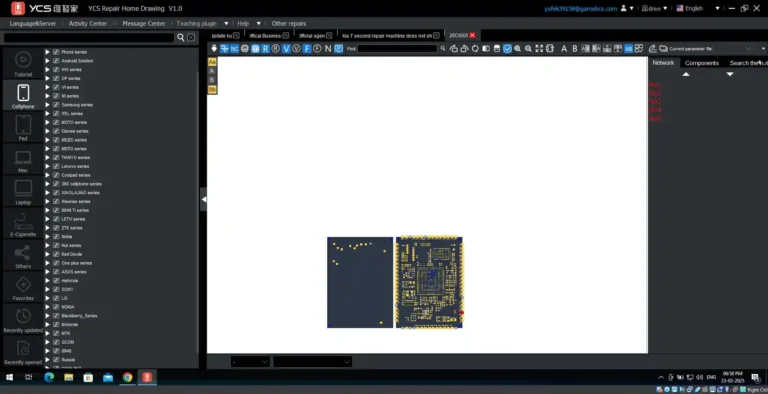Toggle the Android Solution checkbox

(56, 61)
